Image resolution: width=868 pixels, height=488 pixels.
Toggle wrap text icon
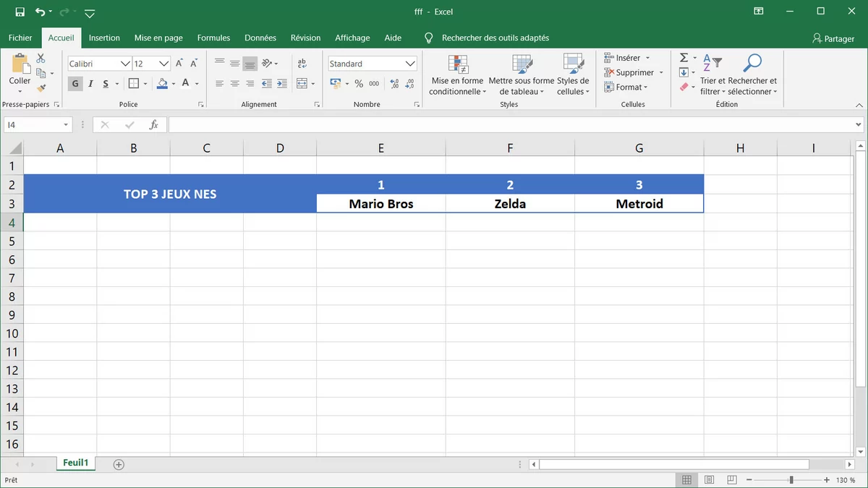point(302,64)
